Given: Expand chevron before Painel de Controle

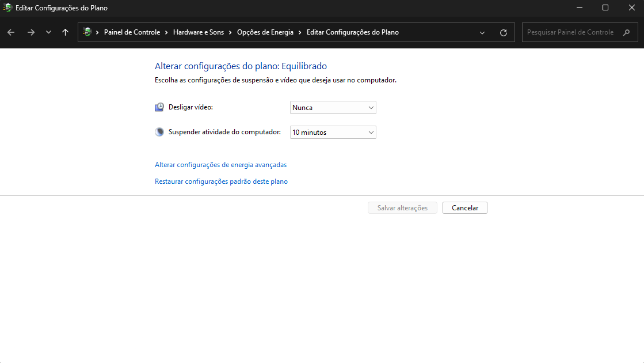Looking at the screenshot, I should tap(97, 32).
